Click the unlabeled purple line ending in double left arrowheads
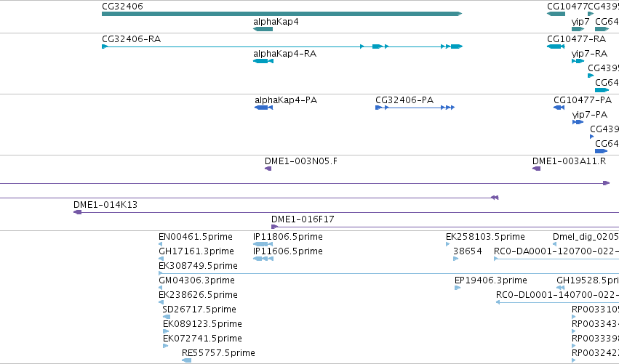The image size is (619, 364). (249, 198)
